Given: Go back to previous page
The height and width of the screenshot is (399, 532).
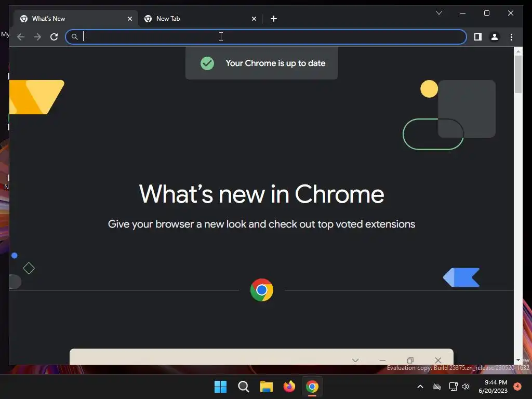Looking at the screenshot, I should [x=21, y=37].
